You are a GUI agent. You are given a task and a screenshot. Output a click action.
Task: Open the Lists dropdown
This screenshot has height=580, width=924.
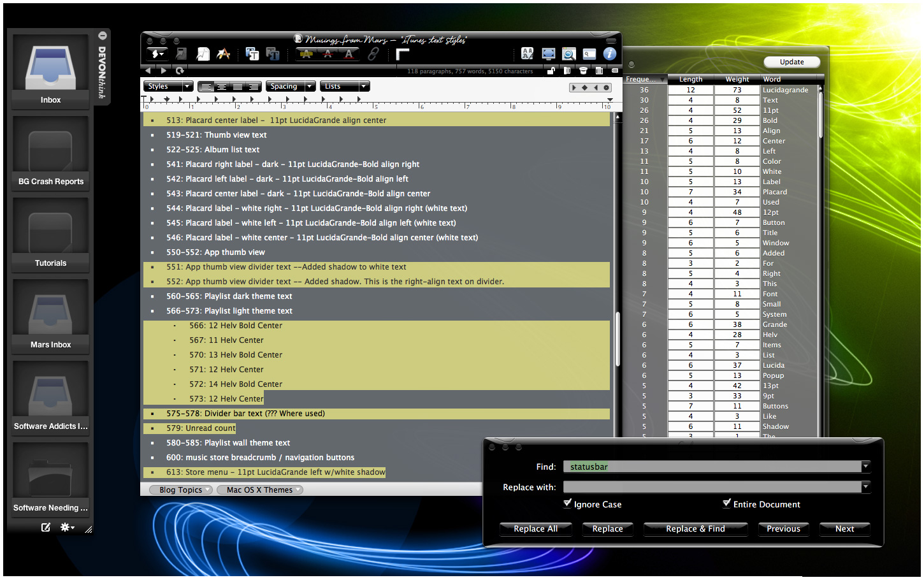point(344,87)
